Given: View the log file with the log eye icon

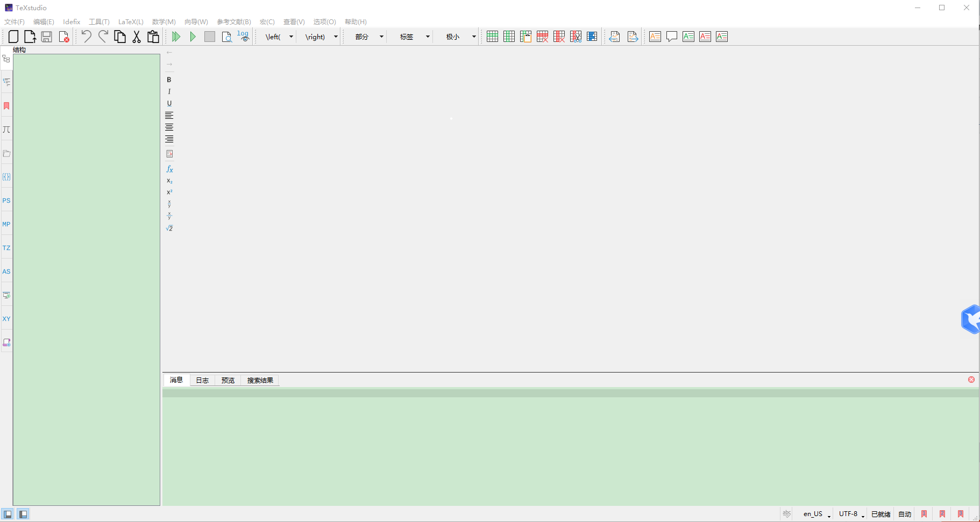Looking at the screenshot, I should click(x=243, y=37).
